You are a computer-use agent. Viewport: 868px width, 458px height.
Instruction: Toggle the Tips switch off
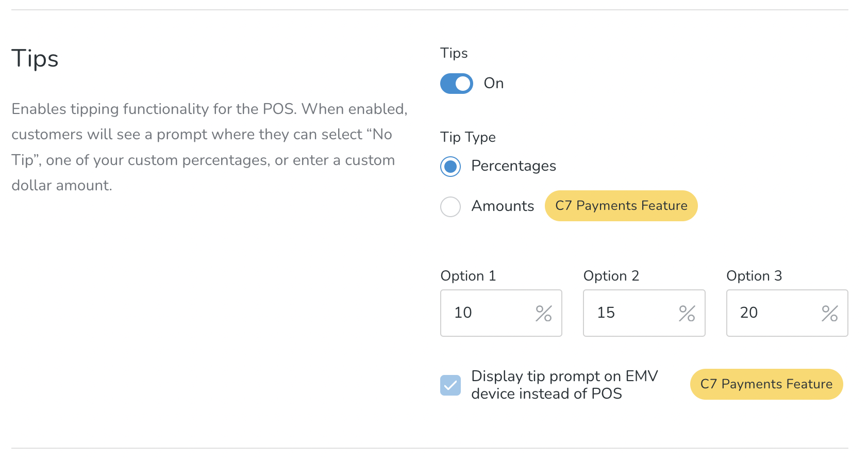click(x=456, y=84)
